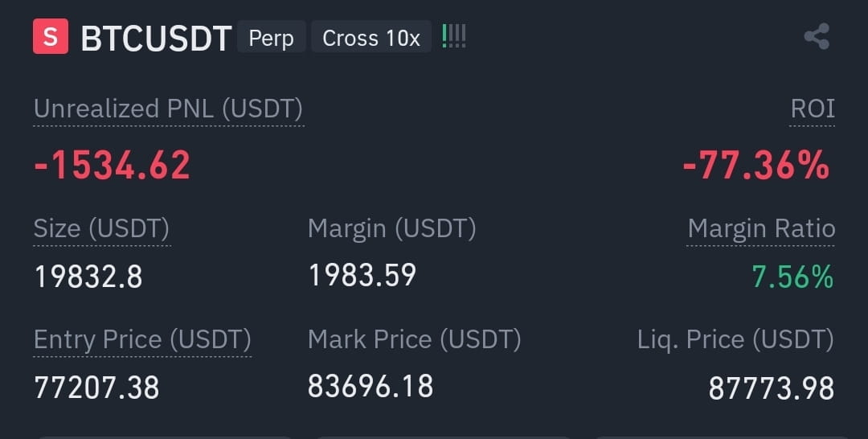Select the 87773.98 liquidation price

771,388
